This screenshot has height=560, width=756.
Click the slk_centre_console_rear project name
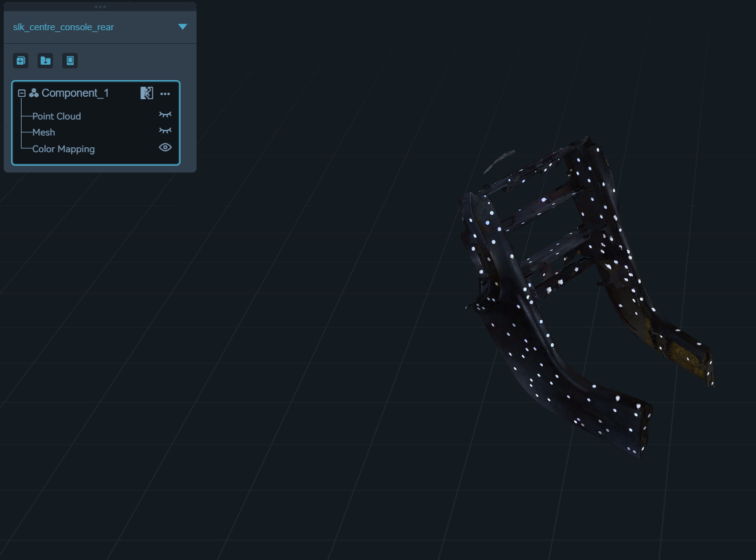coord(63,27)
